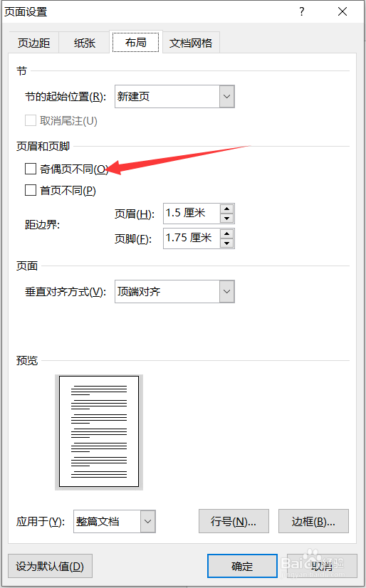This screenshot has width=366, height=588.
Task: Cancel with the 取消 button
Action: [322, 566]
